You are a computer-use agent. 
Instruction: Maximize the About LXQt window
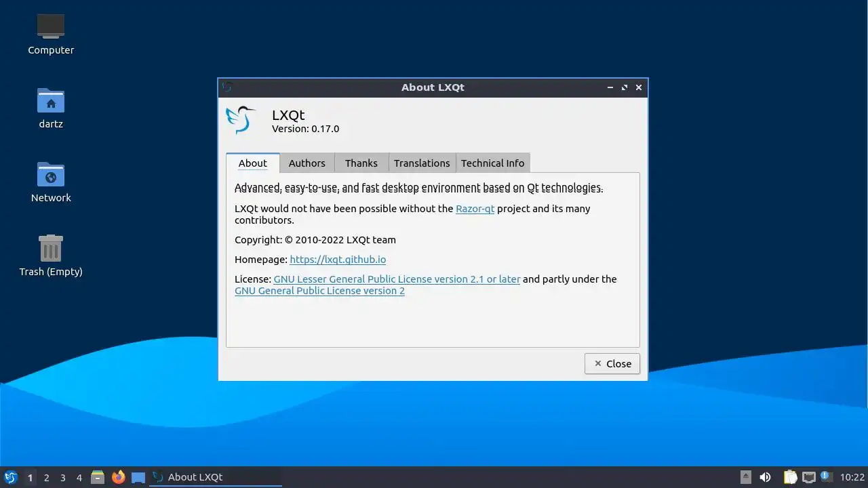tap(625, 87)
